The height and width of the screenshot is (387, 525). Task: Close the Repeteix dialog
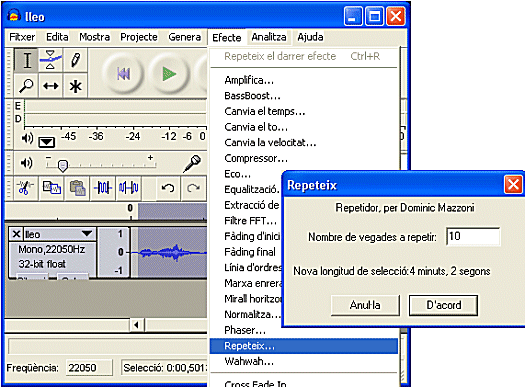(513, 184)
